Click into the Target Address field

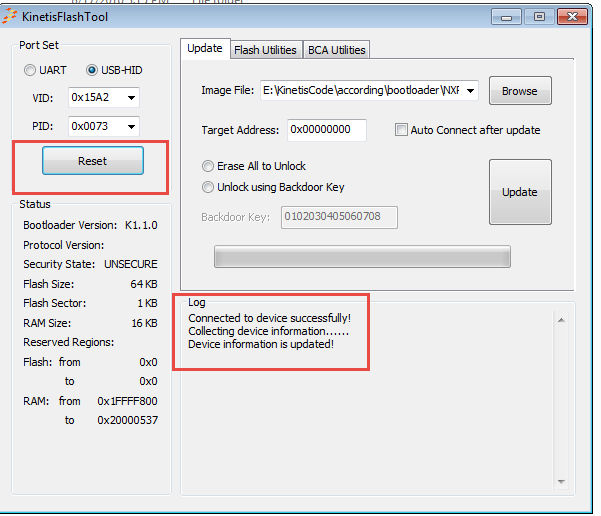coord(327,130)
